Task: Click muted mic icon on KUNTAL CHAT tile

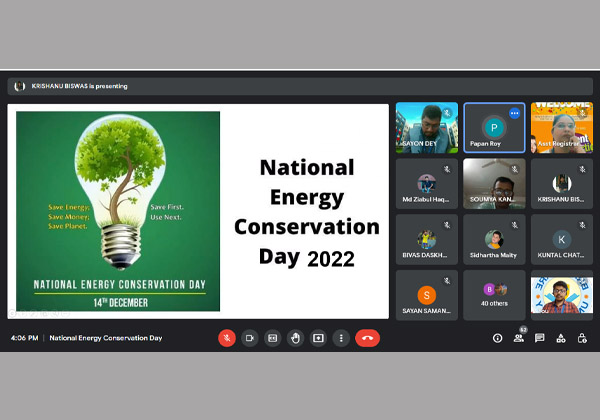Action: tap(582, 225)
